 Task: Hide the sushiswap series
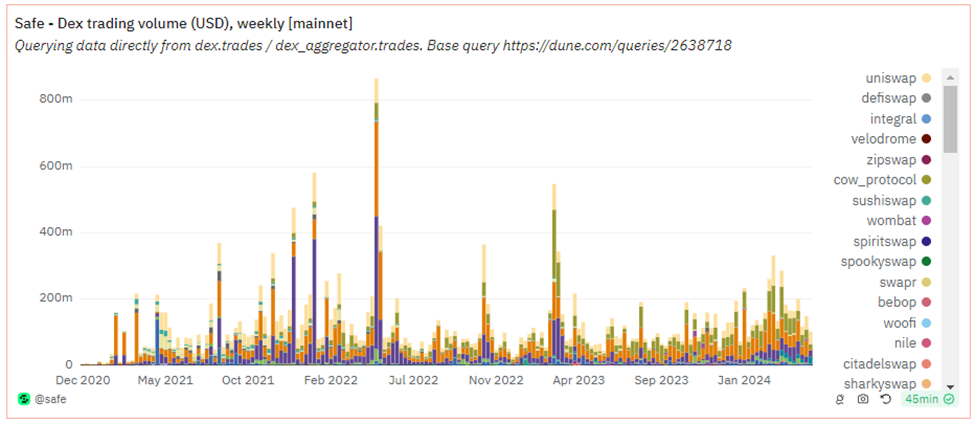click(x=892, y=201)
